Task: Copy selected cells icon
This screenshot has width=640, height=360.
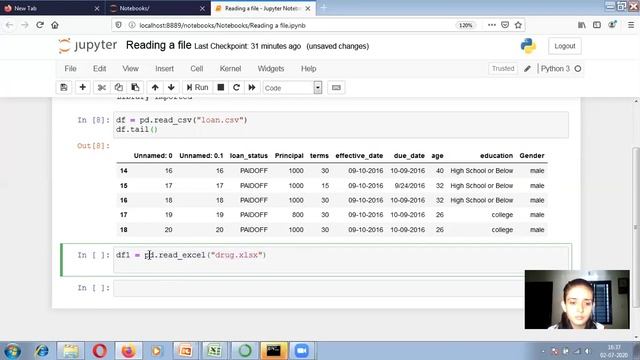Action: (x=118, y=87)
